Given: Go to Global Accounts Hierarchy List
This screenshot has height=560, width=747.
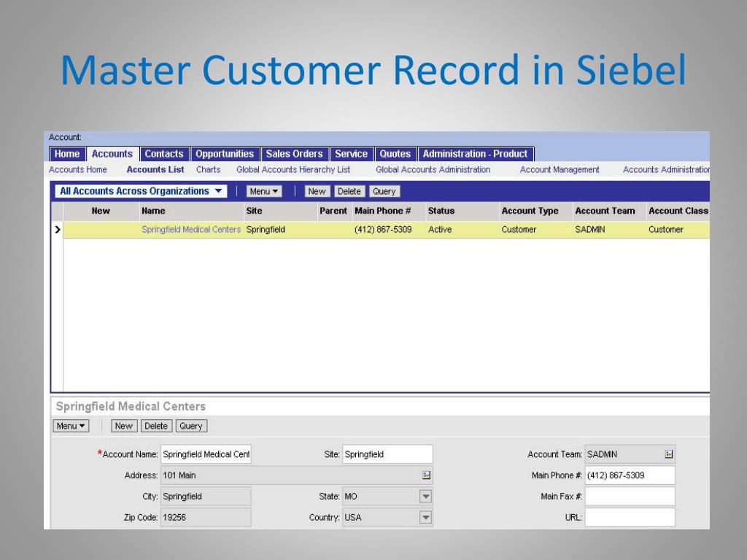Looking at the screenshot, I should pyautogui.click(x=293, y=169).
